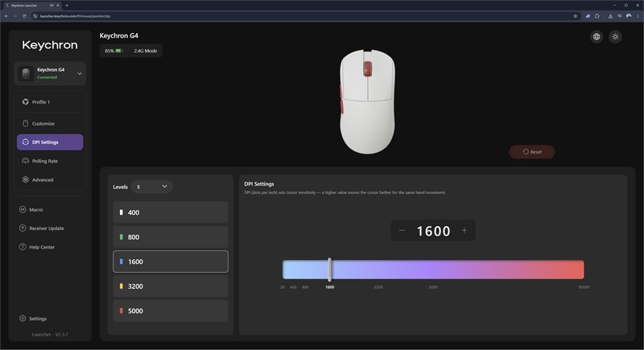Click the Macro M icon

click(x=23, y=210)
